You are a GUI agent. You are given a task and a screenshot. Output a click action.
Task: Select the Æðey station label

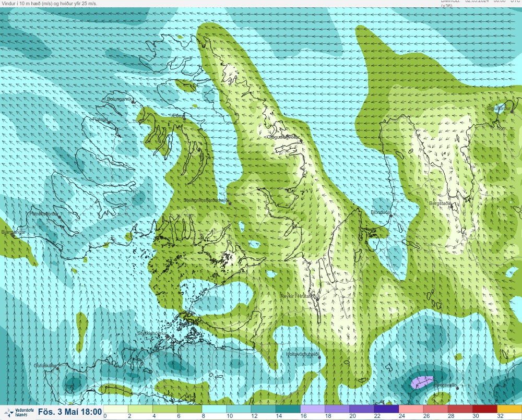pos(178,115)
